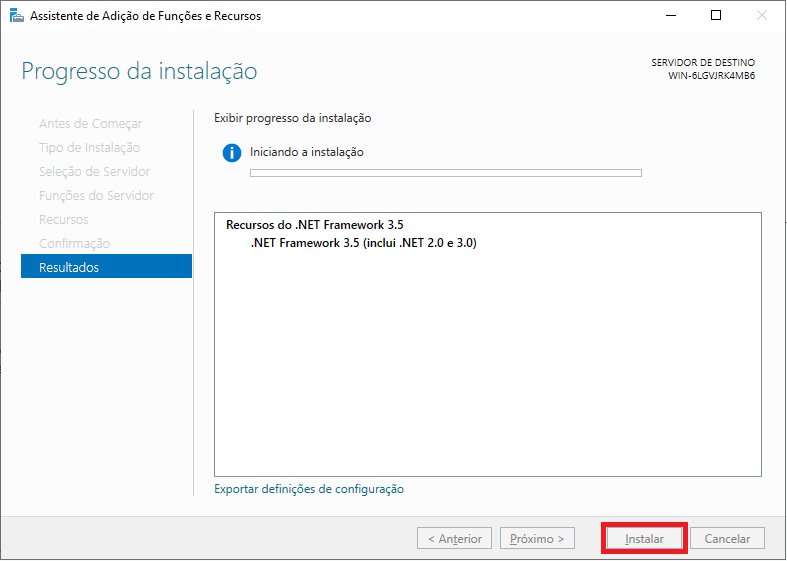The width and height of the screenshot is (787, 561).
Task: Select Seleção de Servidor step
Action: pos(94,172)
